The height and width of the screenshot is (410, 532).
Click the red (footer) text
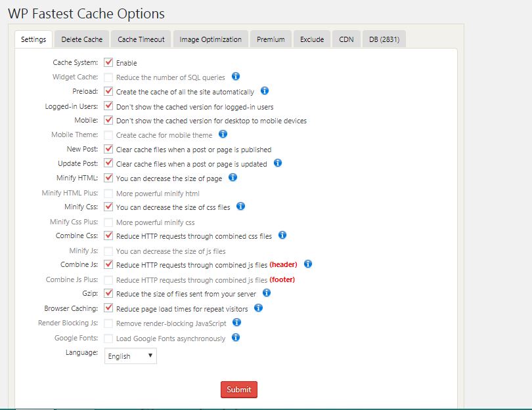(x=282, y=279)
